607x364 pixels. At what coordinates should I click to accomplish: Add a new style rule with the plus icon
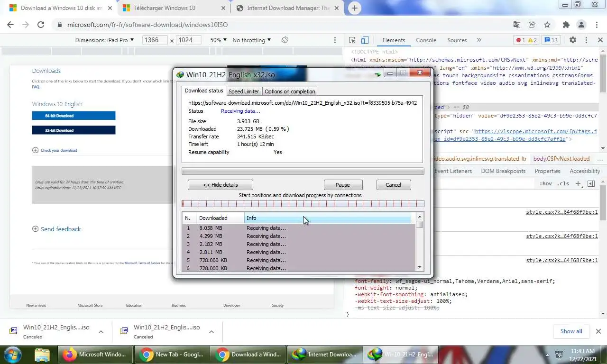tap(578, 183)
